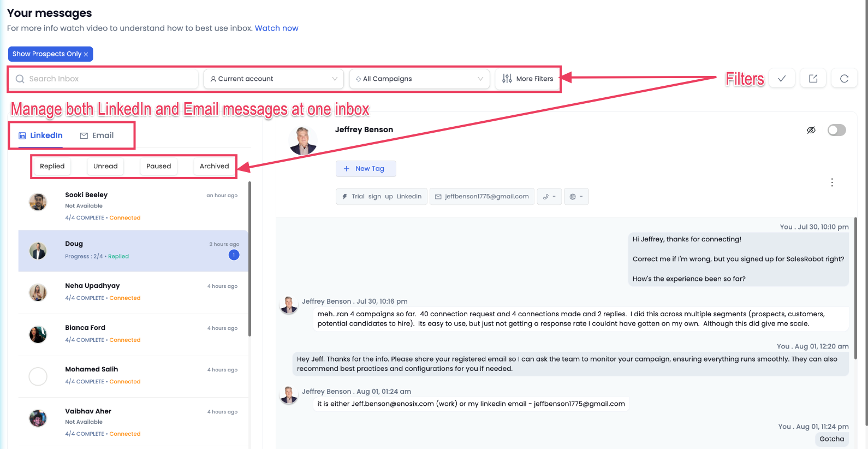Click the message starting "Hey Jeff. Thanks for the info"
Screen dimensions: 868x449
(x=570, y=364)
